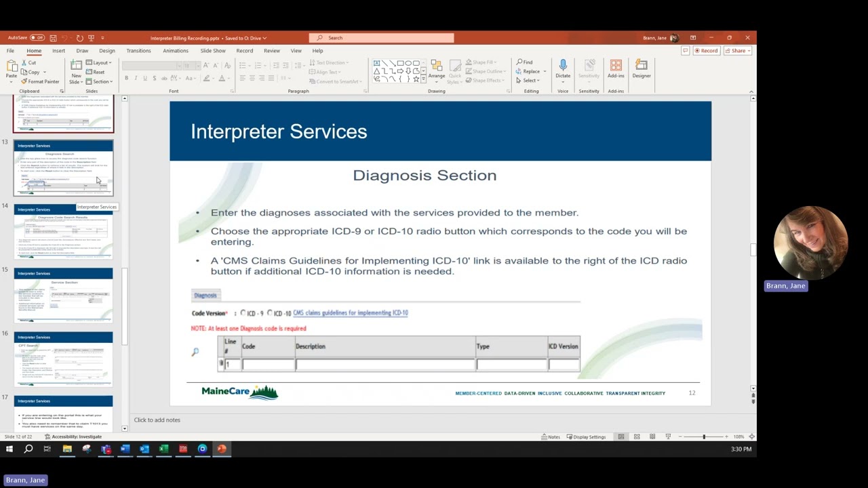
Task: Click the fit slide to window icon
Action: pos(751,436)
